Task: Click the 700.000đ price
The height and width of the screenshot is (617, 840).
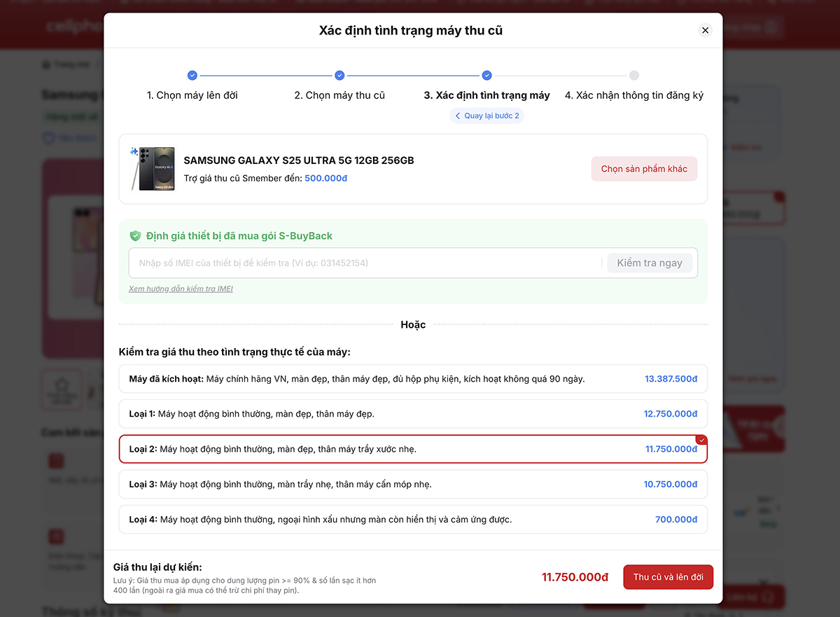Action: point(676,520)
